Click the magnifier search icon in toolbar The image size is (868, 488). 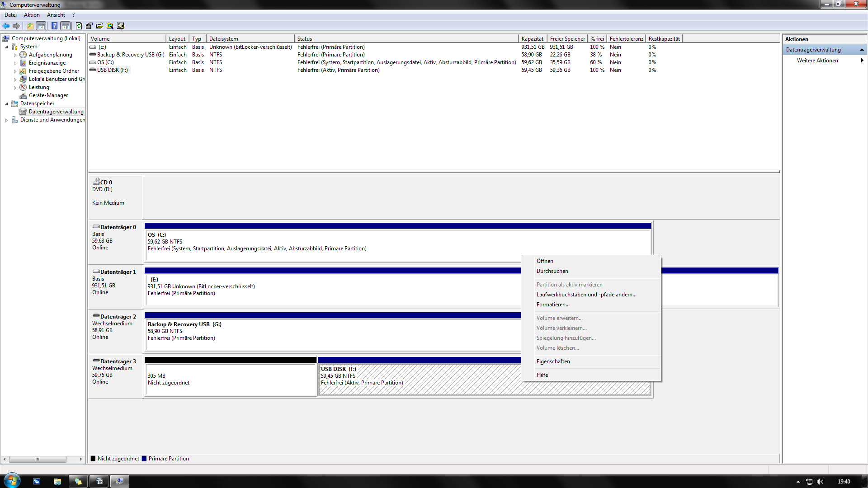110,26
